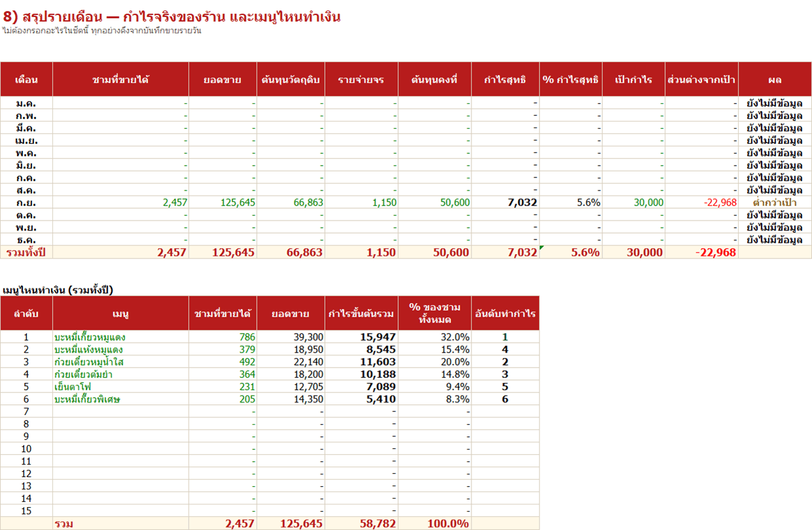812x530 pixels.
Task: Click the อันดับทำกำไร column header
Action: [x=506, y=313]
